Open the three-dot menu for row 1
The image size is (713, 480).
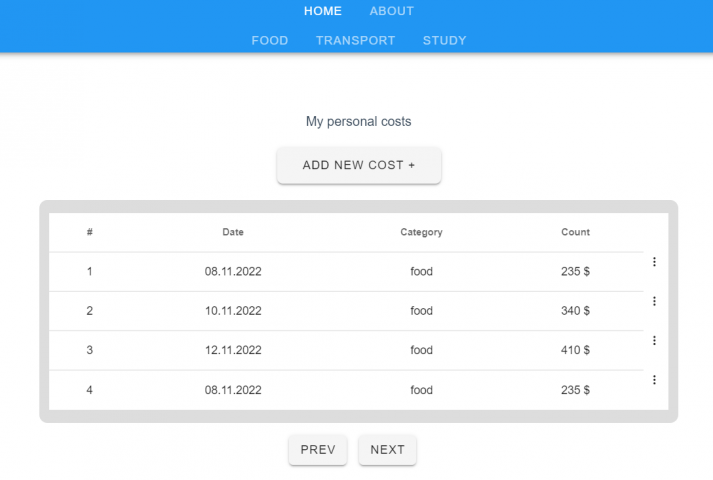654,262
